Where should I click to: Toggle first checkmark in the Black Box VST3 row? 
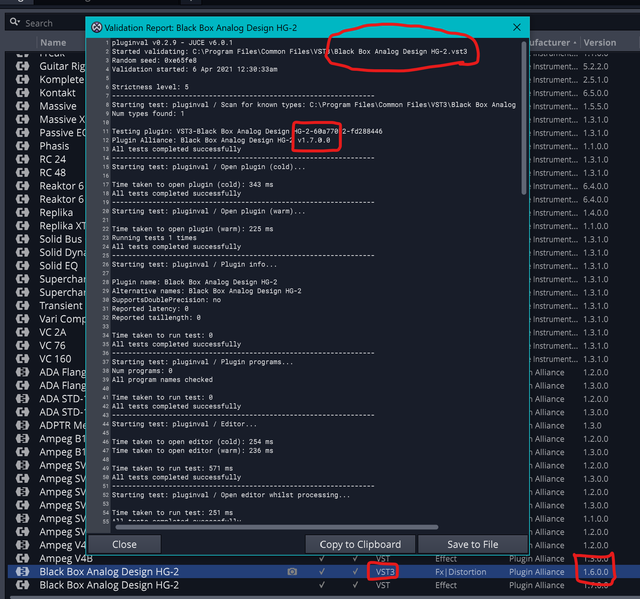pos(322,572)
